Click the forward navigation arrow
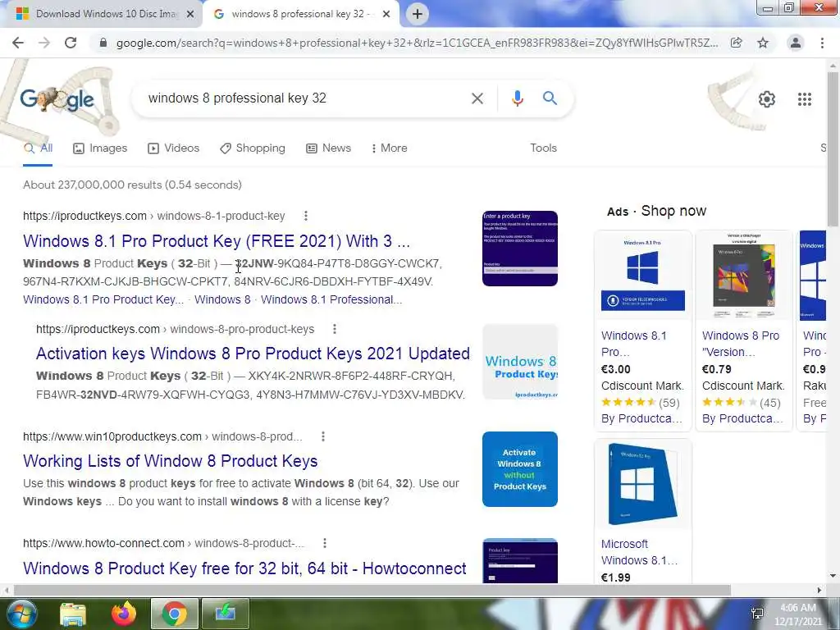 coord(44,43)
